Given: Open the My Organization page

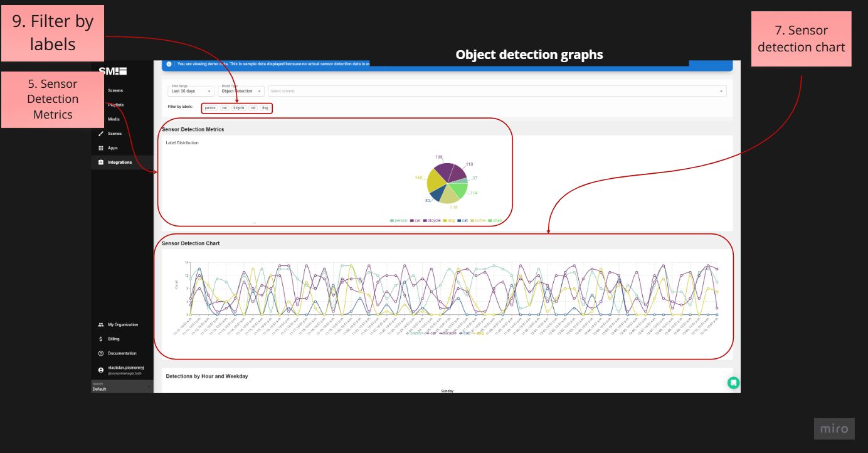Looking at the screenshot, I should tap(123, 324).
